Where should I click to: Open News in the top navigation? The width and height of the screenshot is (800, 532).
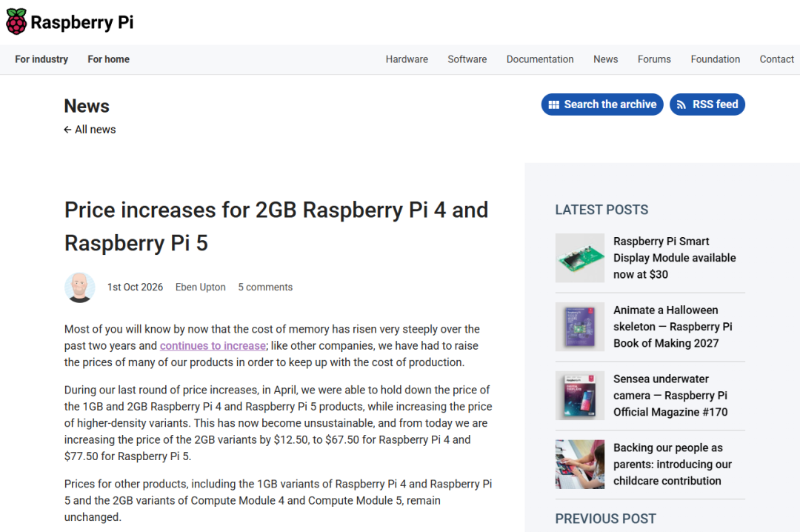[x=606, y=59]
